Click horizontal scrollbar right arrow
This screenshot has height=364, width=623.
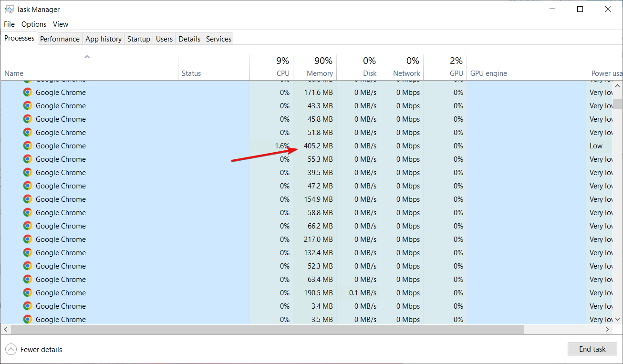[x=608, y=330]
